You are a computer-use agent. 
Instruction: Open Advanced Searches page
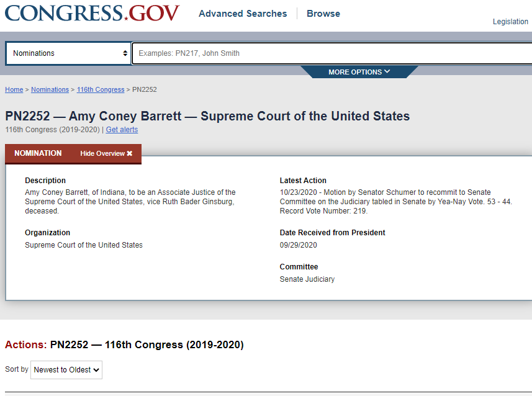click(243, 14)
